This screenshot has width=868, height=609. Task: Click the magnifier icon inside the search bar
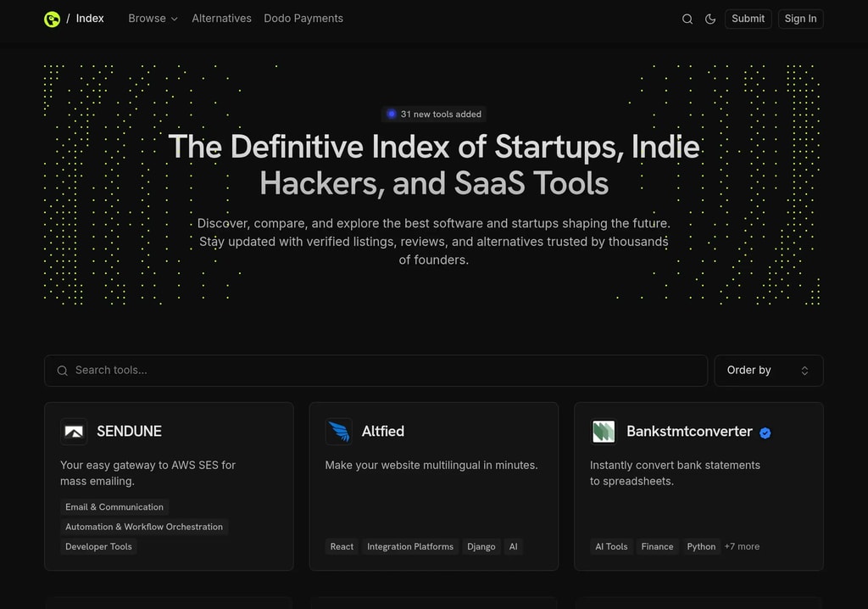tap(62, 371)
